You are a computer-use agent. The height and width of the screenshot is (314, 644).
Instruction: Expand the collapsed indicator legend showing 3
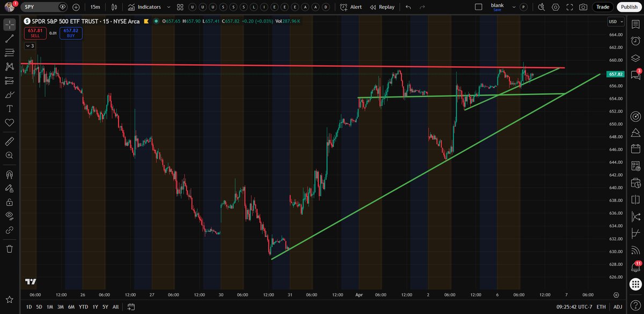(x=30, y=46)
